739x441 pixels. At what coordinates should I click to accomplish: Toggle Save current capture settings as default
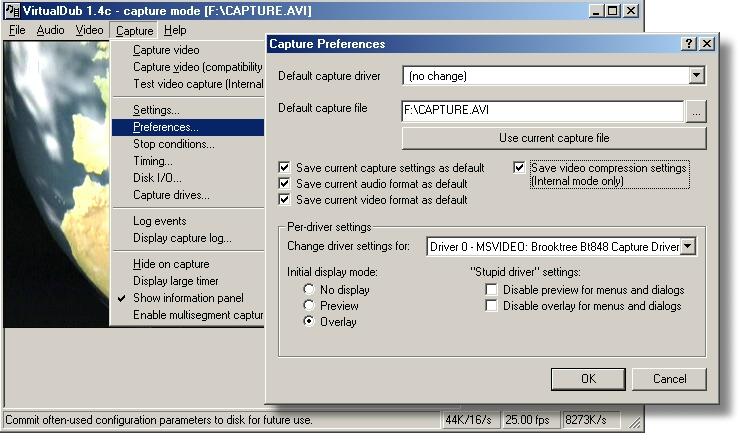(285, 168)
